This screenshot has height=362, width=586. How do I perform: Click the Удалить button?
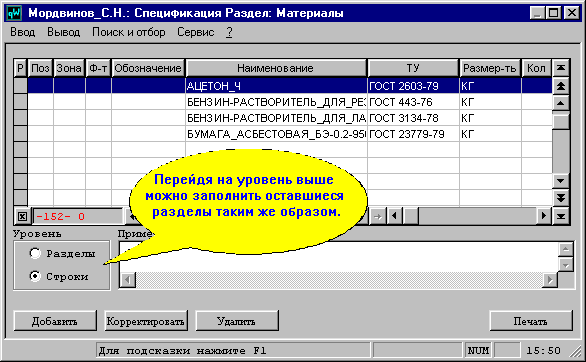pyautogui.click(x=237, y=321)
